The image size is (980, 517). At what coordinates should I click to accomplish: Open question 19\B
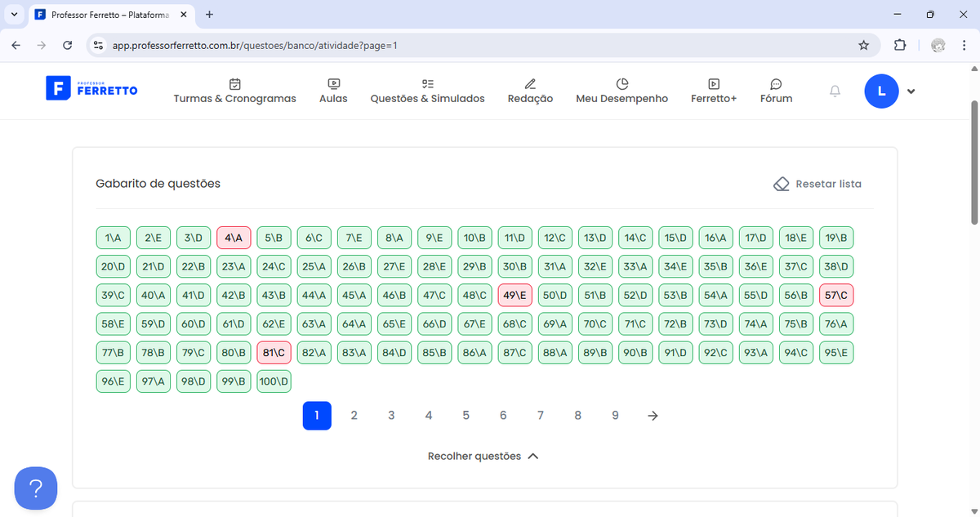836,238
